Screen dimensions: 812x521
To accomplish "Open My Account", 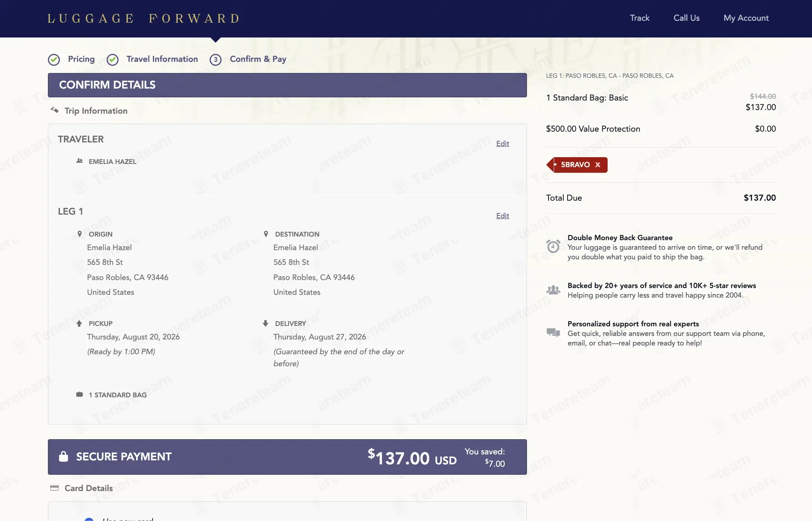I will click(x=746, y=18).
